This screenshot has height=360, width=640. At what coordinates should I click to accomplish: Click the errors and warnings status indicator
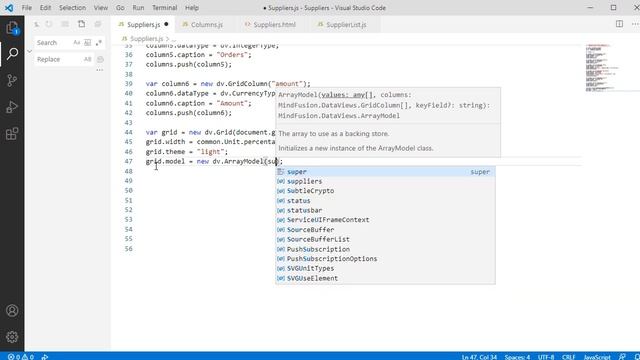[x=21, y=357]
